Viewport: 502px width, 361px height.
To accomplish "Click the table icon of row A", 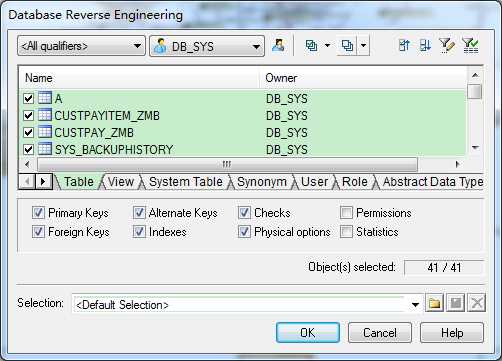I will [45, 98].
